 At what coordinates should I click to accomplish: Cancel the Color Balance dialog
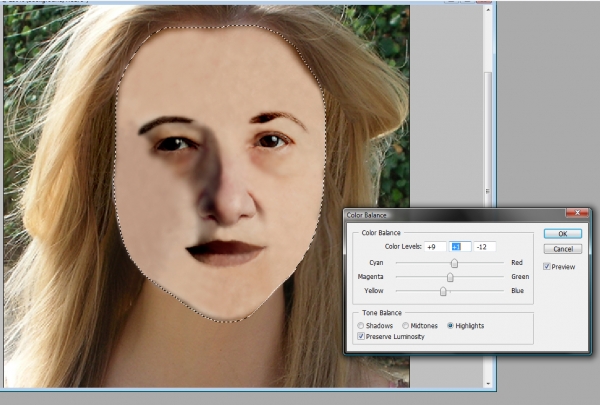[x=562, y=249]
